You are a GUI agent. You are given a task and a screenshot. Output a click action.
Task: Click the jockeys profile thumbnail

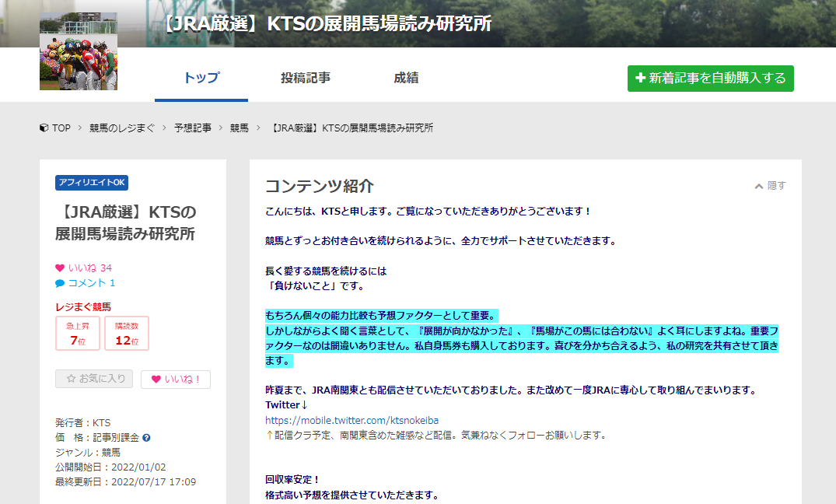click(x=79, y=51)
